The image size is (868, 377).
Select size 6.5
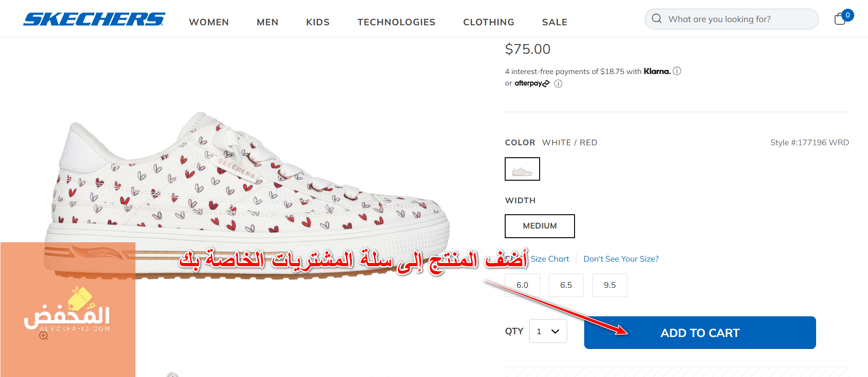click(566, 285)
